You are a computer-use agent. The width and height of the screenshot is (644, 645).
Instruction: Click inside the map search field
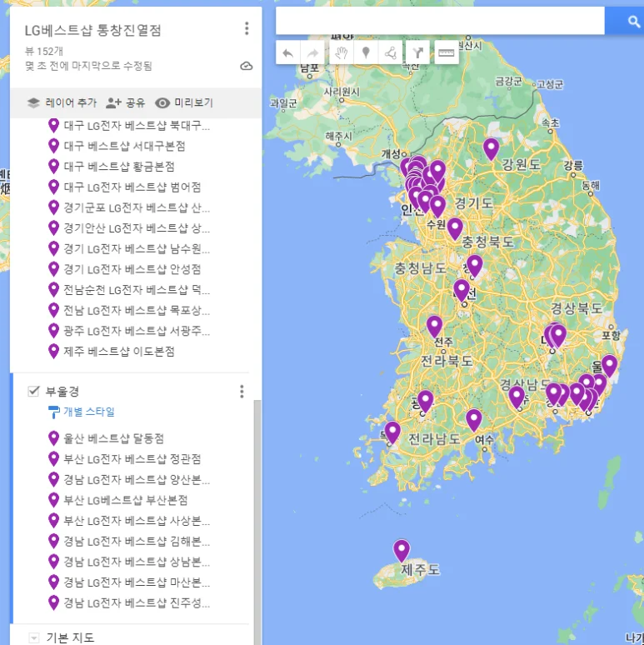pos(440,21)
